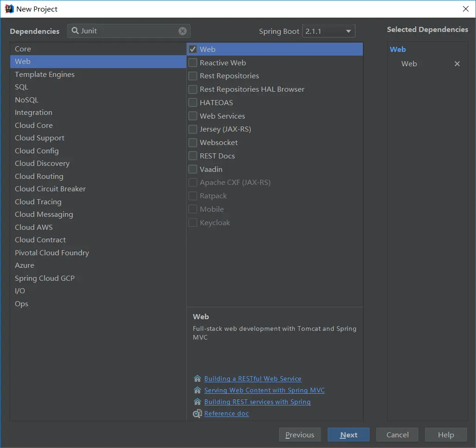Image resolution: width=476 pixels, height=448 pixels.
Task: Open the Reference doc link
Action: click(227, 413)
